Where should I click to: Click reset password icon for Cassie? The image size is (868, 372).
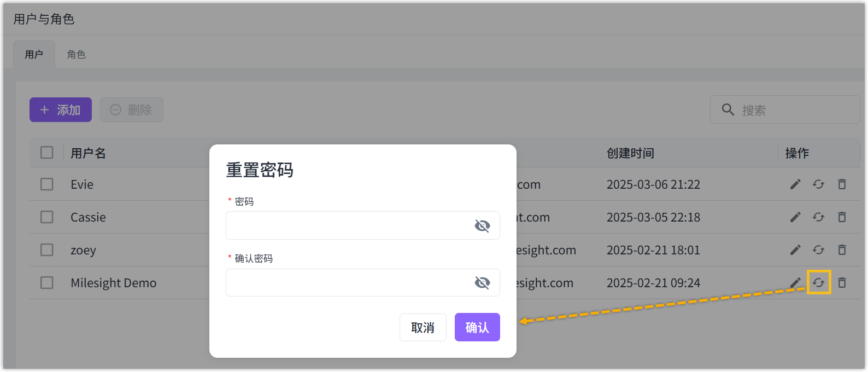tap(818, 217)
